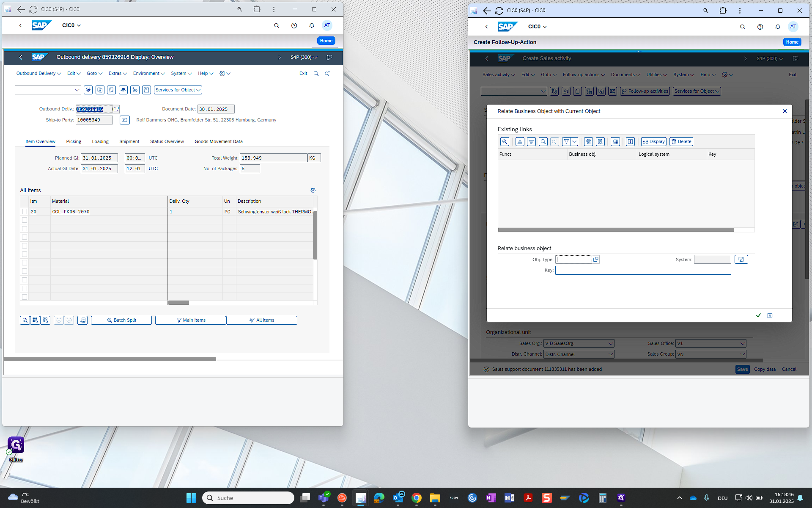812x508 pixels.
Task: Click save icon next to System field
Action: (x=741, y=260)
